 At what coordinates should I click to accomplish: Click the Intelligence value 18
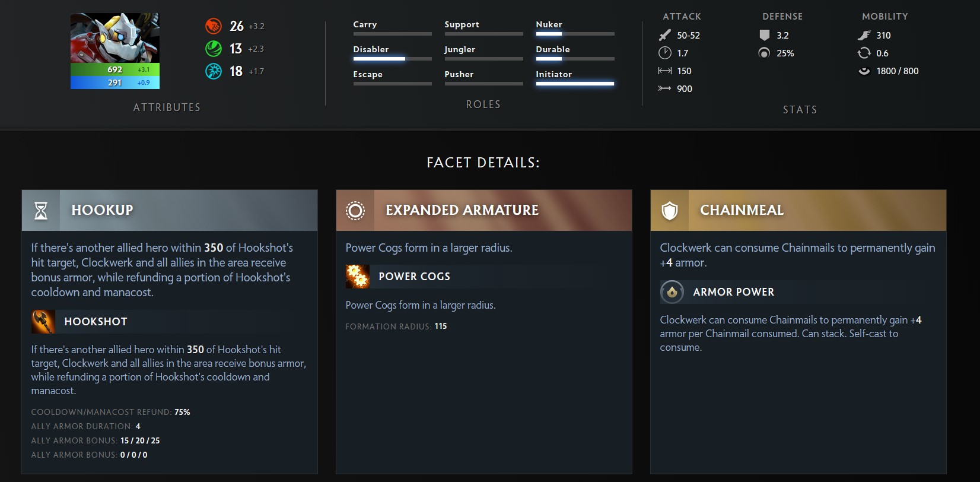[236, 71]
